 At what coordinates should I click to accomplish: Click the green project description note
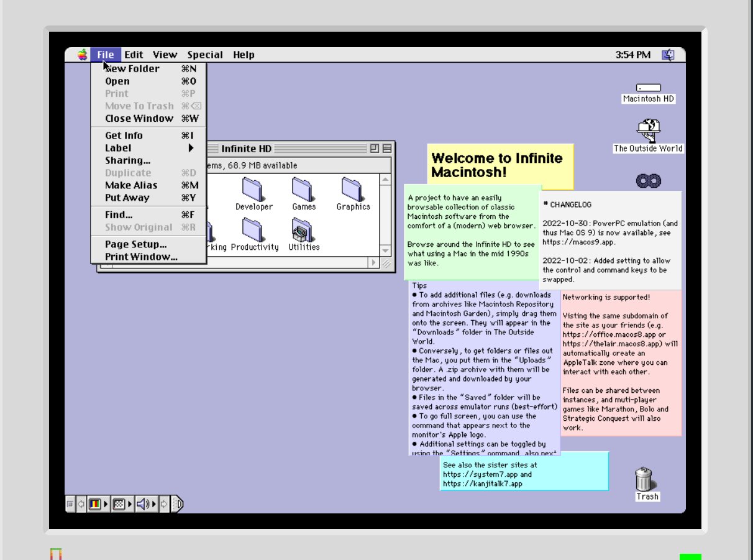coord(473,232)
